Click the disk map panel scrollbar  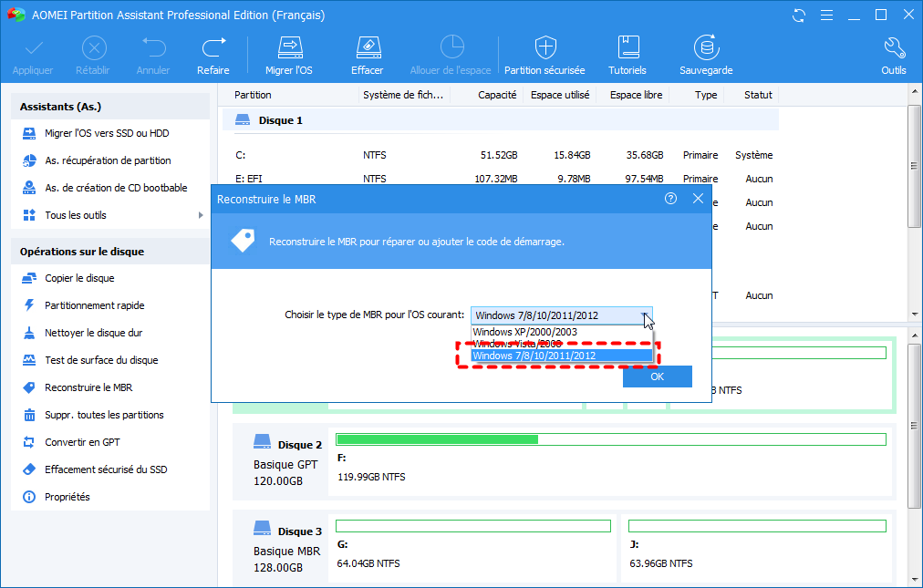click(x=914, y=425)
